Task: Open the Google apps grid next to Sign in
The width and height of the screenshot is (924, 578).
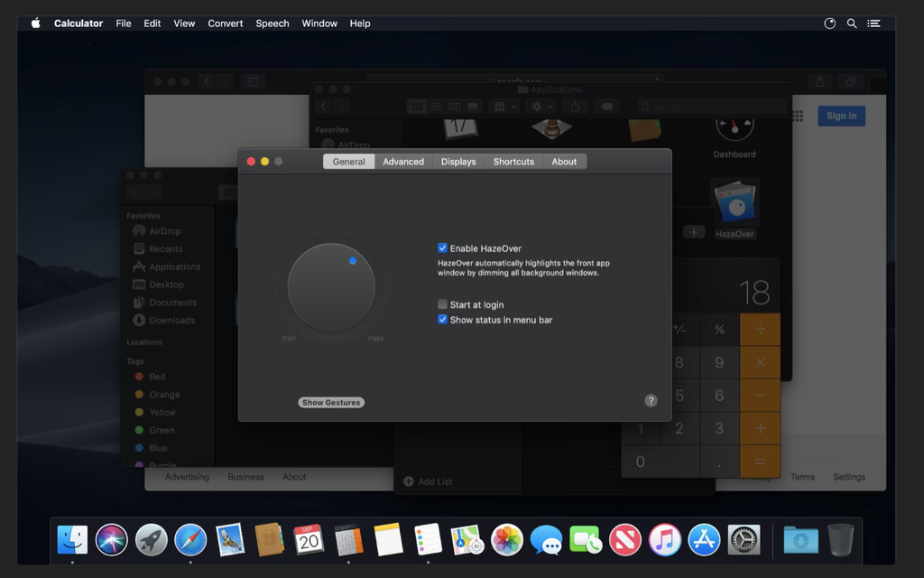Action: tap(798, 117)
